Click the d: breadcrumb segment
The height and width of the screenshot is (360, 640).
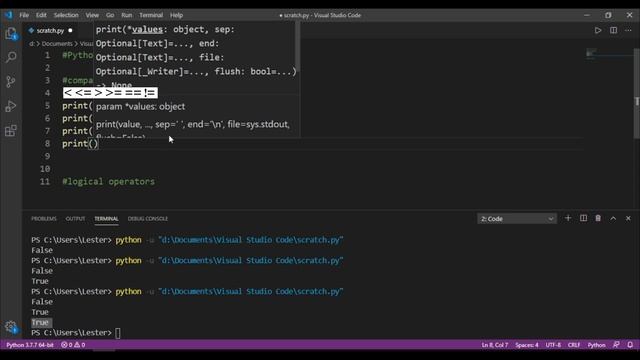pyautogui.click(x=32, y=44)
